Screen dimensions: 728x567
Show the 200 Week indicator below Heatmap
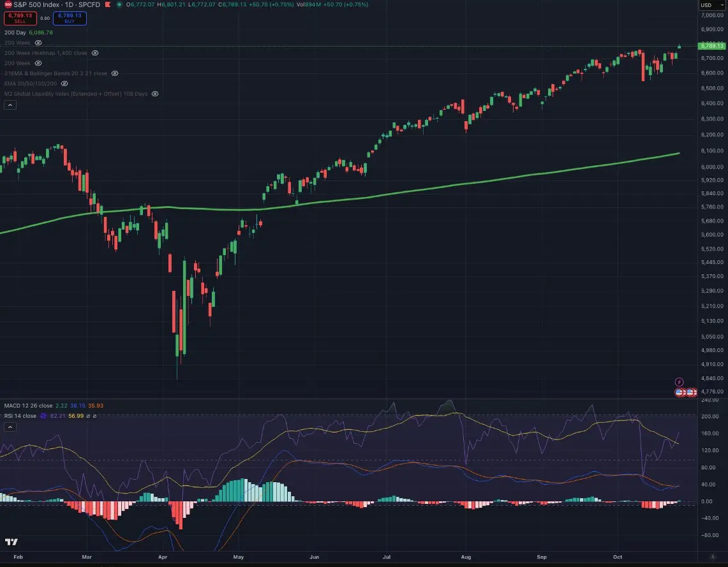38,63
